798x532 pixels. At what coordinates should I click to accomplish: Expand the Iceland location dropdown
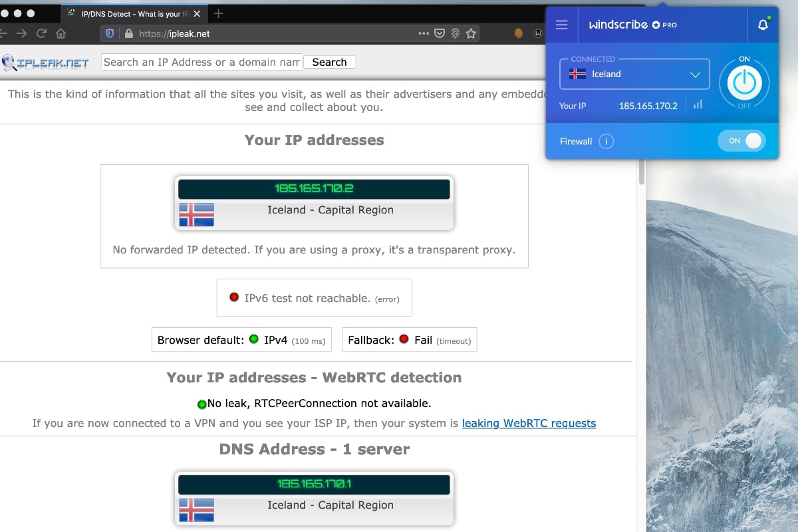coord(634,74)
